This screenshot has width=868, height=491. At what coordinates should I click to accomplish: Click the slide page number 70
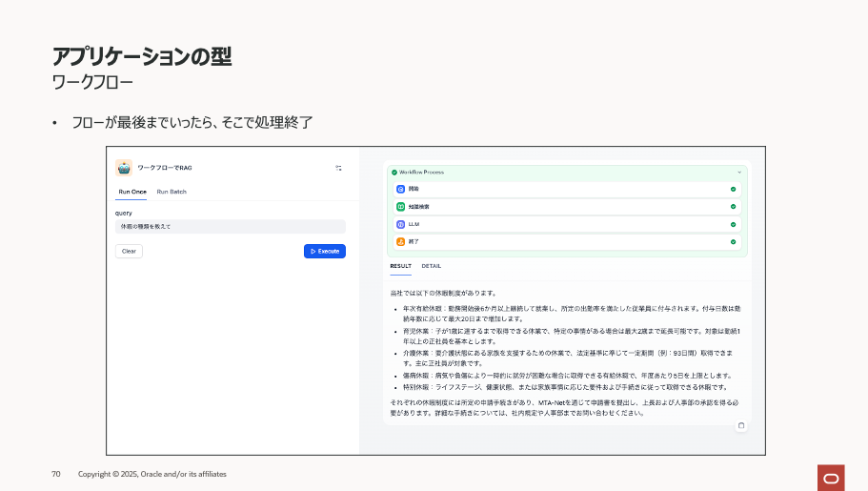[56, 474]
